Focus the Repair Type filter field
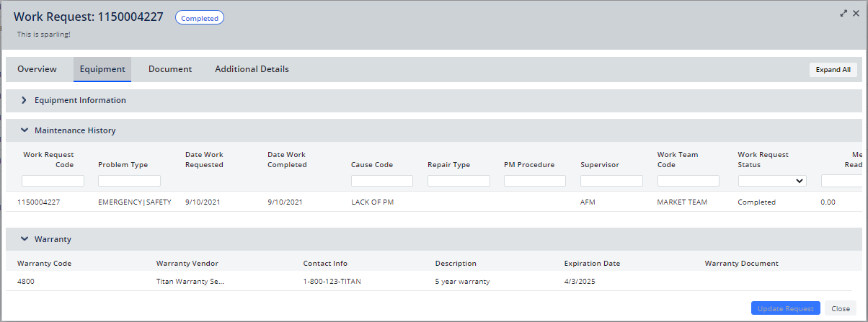The height and width of the screenshot is (322, 868). tap(459, 181)
